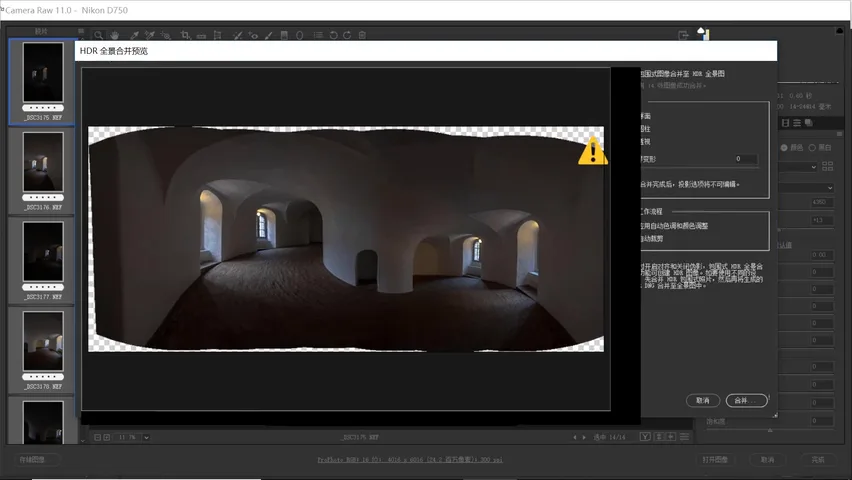Select thumbnail _DSC3177.NEF in filmstrip
This screenshot has height=480, width=852.
pos(43,252)
